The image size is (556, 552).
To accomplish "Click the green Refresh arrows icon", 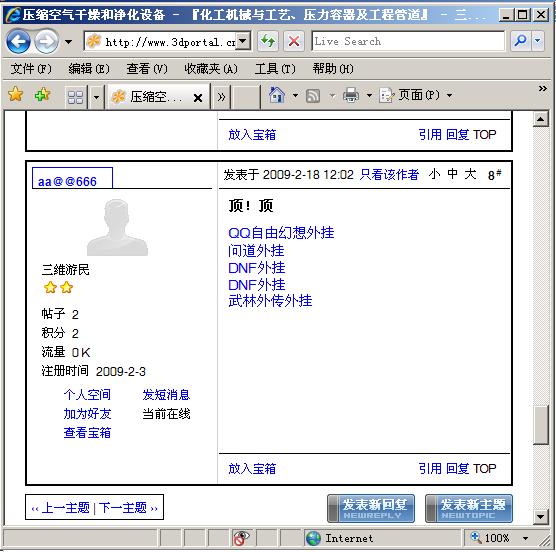I will [268, 41].
